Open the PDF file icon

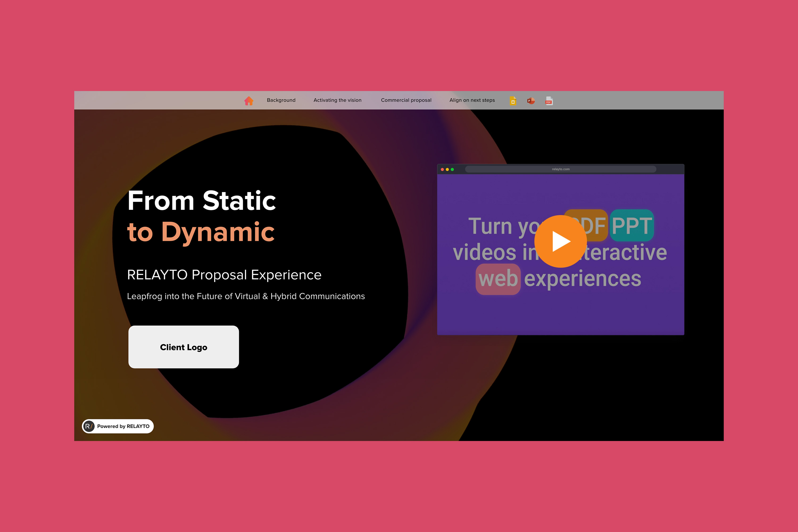click(x=548, y=101)
